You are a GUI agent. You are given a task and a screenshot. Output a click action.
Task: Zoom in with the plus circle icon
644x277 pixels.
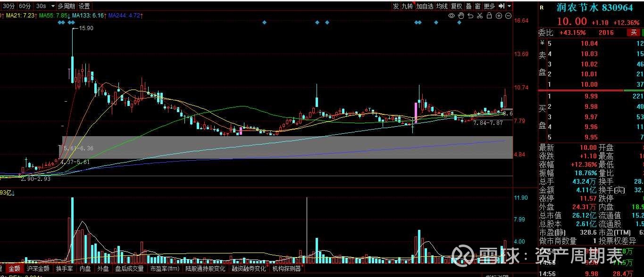pyautogui.click(x=499, y=16)
